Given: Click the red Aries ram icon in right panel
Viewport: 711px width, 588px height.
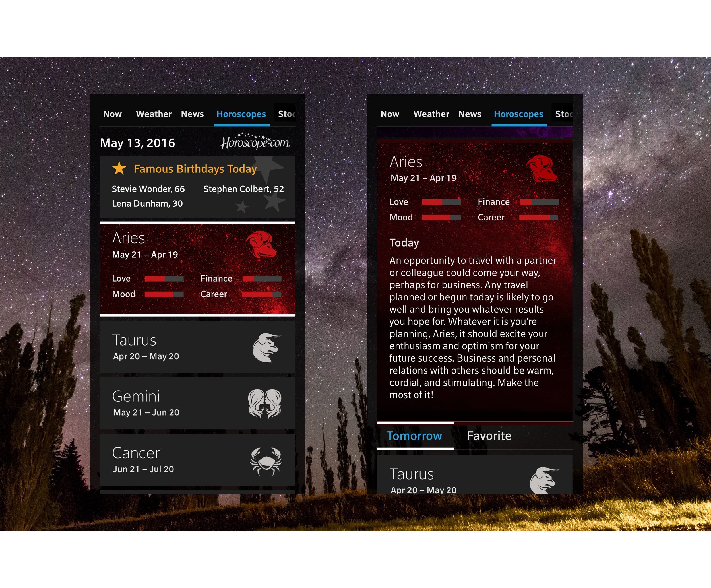Looking at the screenshot, I should pos(541,168).
